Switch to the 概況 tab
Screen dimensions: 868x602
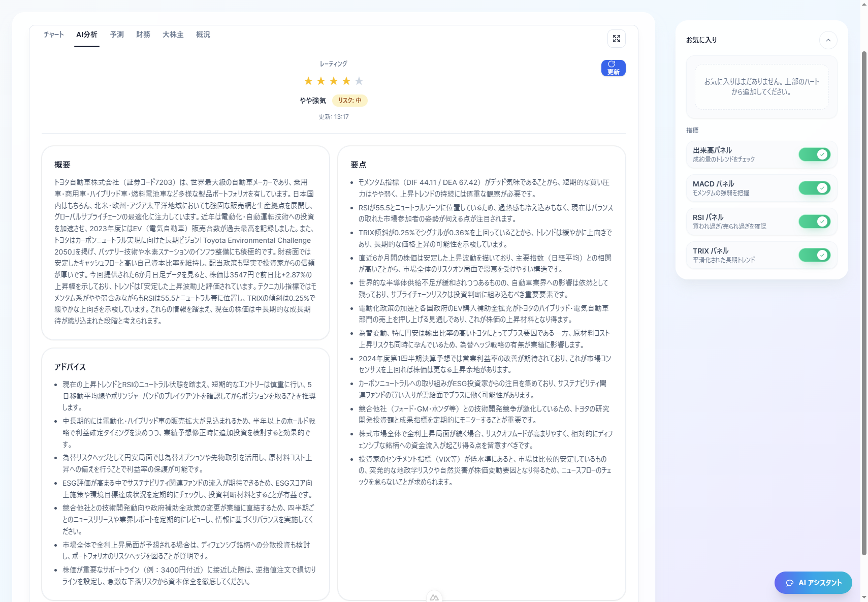tap(203, 35)
